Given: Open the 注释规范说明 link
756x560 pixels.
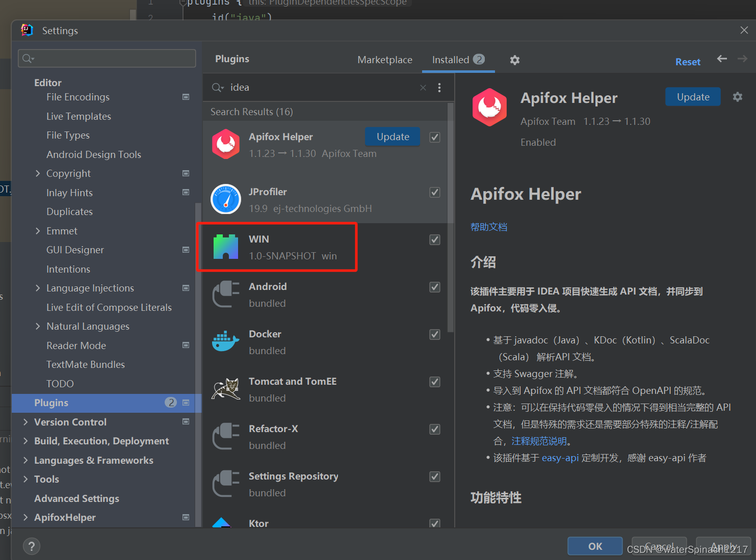Looking at the screenshot, I should 539,441.
